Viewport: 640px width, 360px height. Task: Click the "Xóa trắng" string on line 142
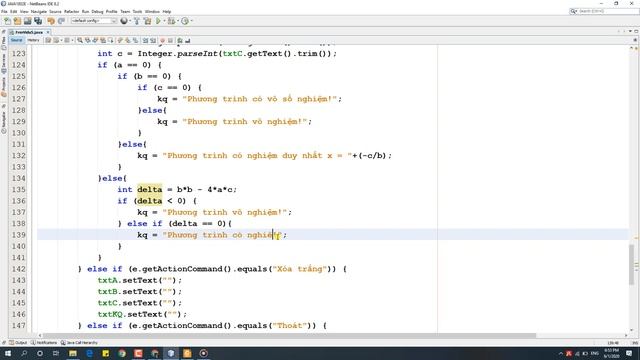[x=300, y=269]
